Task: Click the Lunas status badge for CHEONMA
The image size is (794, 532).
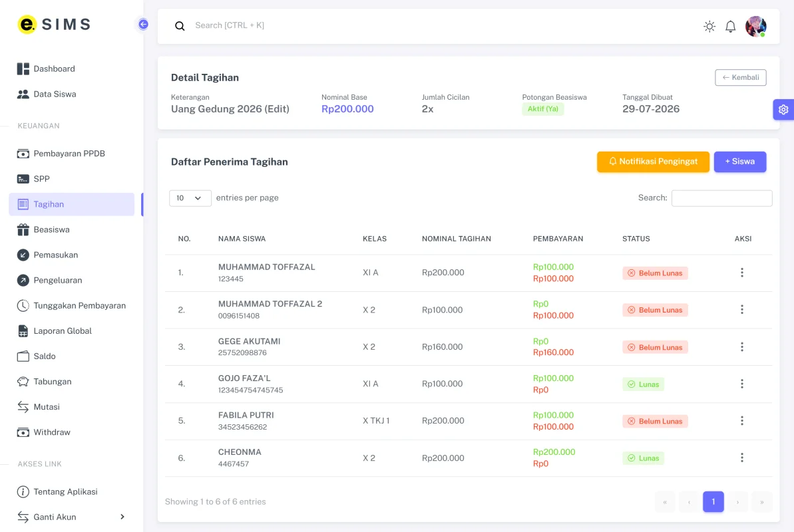Action: pos(643,458)
